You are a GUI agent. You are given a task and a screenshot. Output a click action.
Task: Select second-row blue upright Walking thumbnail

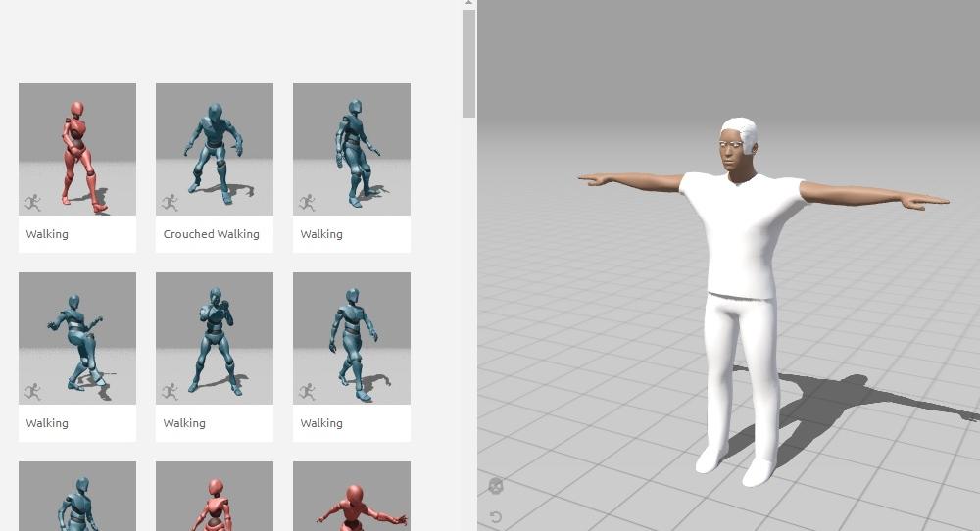click(352, 339)
